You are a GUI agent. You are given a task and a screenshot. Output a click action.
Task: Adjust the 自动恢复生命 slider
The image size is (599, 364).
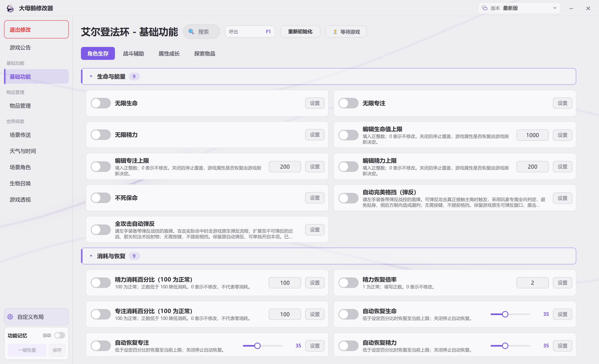[x=510, y=314]
